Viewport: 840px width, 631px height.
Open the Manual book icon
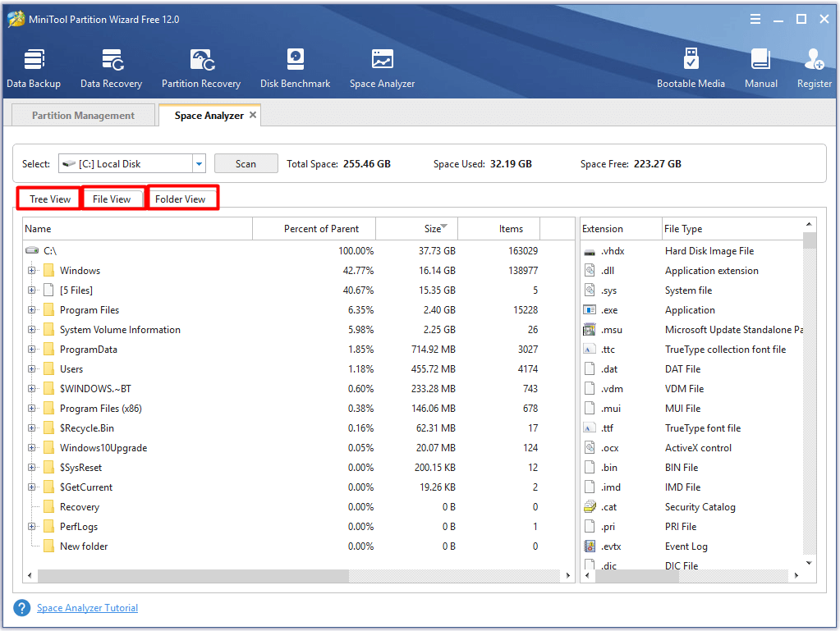click(x=760, y=59)
